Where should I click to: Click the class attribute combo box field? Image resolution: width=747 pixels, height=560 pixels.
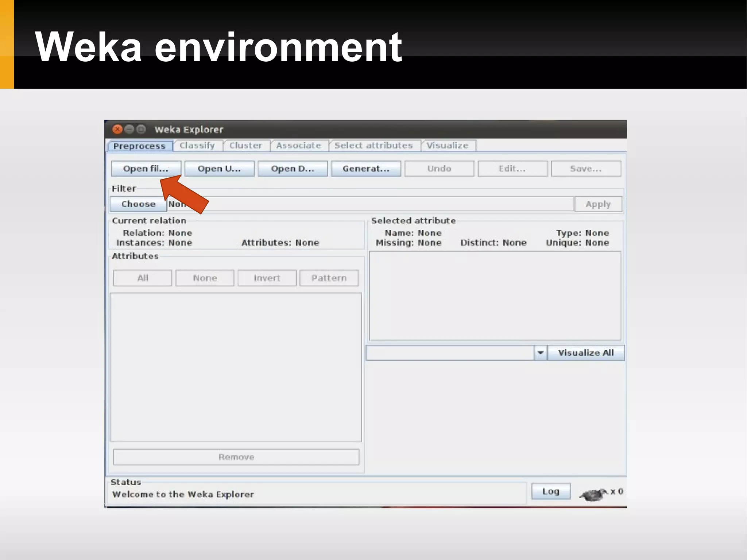[449, 353]
